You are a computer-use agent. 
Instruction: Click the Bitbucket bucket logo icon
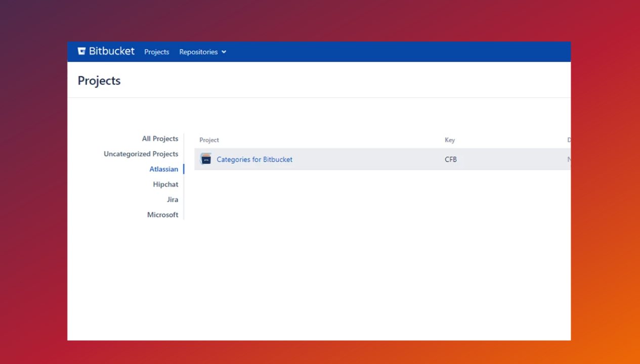coord(81,51)
